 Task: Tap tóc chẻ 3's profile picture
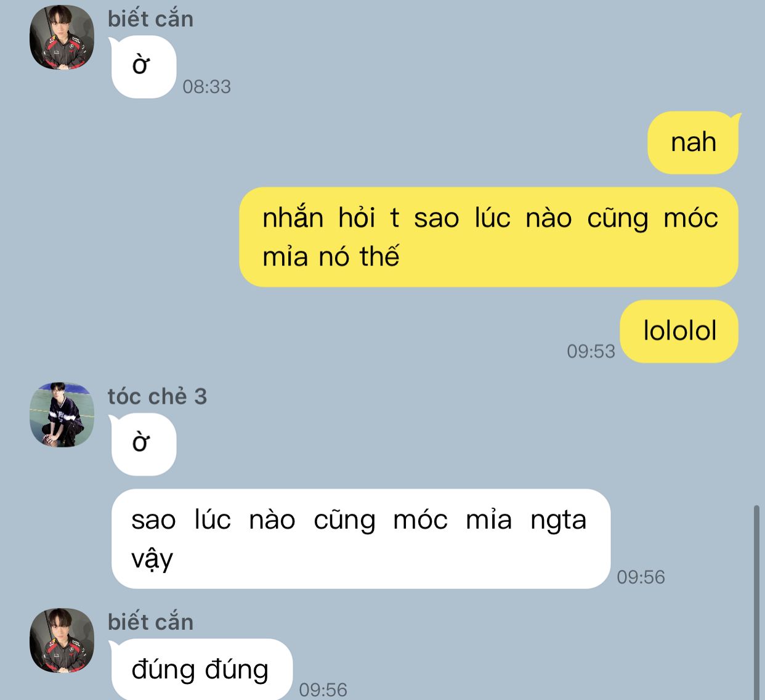click(x=62, y=415)
